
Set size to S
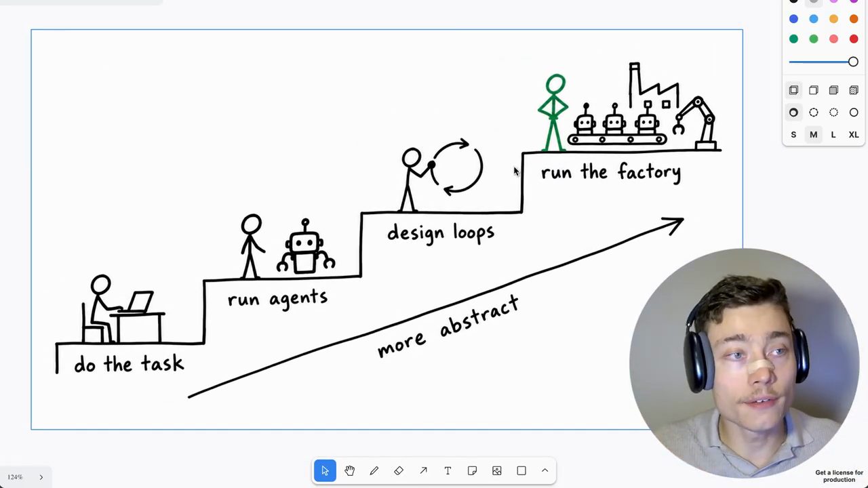pyautogui.click(x=793, y=135)
